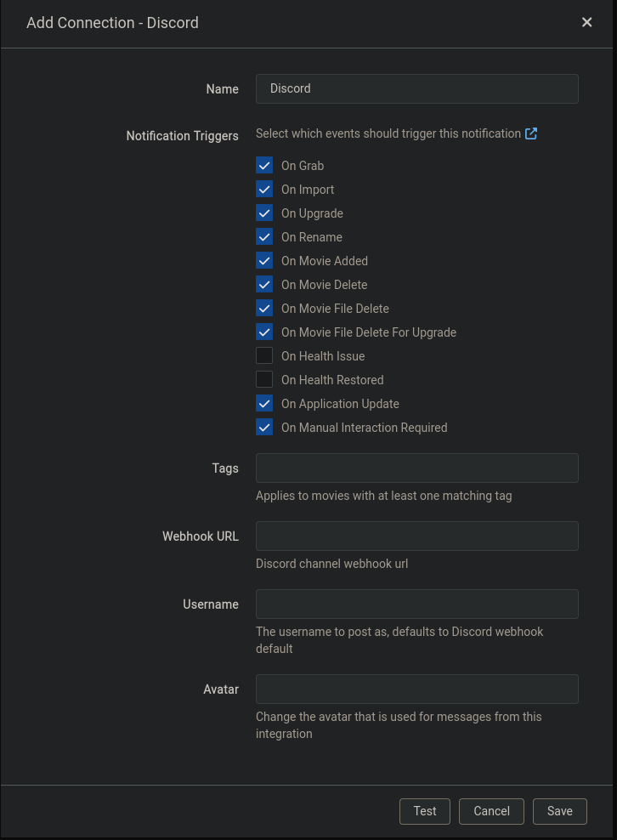Save the Discord connection
617x840 pixels.
tap(560, 811)
